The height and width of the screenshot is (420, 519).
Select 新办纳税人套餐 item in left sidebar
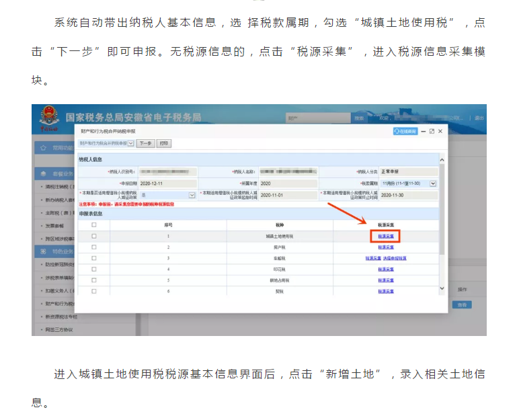click(x=60, y=200)
